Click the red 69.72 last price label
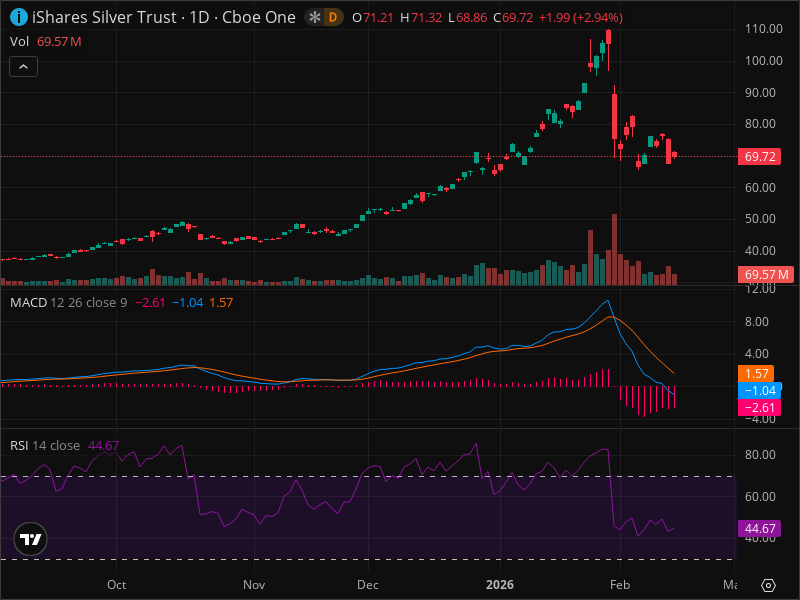Screen dimensions: 800x600 pos(760,157)
